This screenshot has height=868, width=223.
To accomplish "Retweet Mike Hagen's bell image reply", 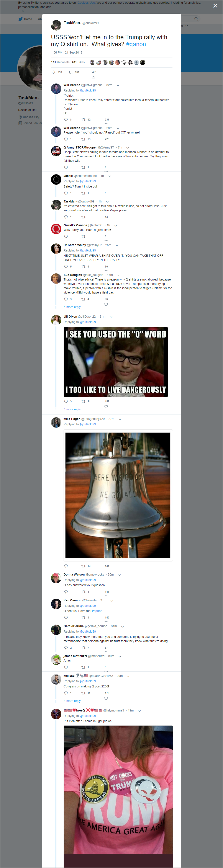I will [x=83, y=566].
